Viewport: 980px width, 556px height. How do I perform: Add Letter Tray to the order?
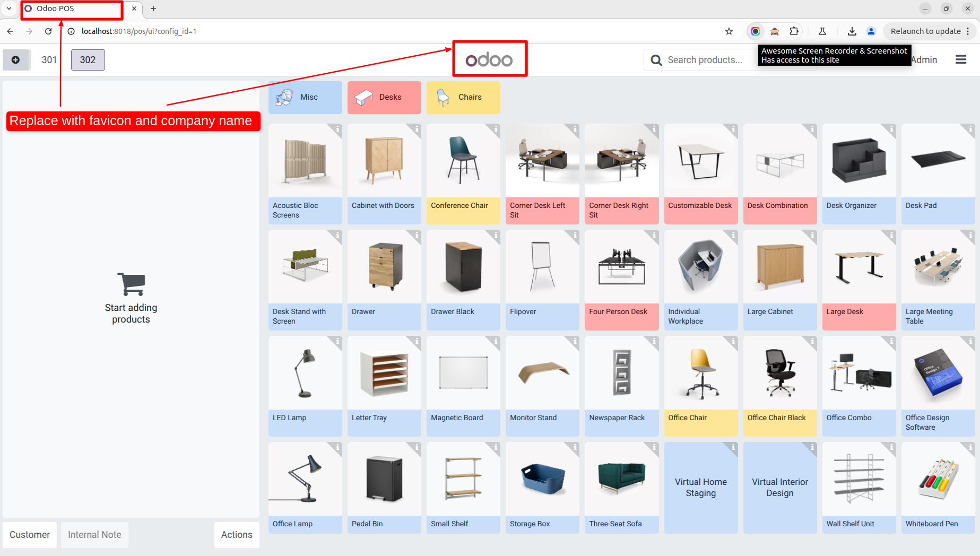384,386
